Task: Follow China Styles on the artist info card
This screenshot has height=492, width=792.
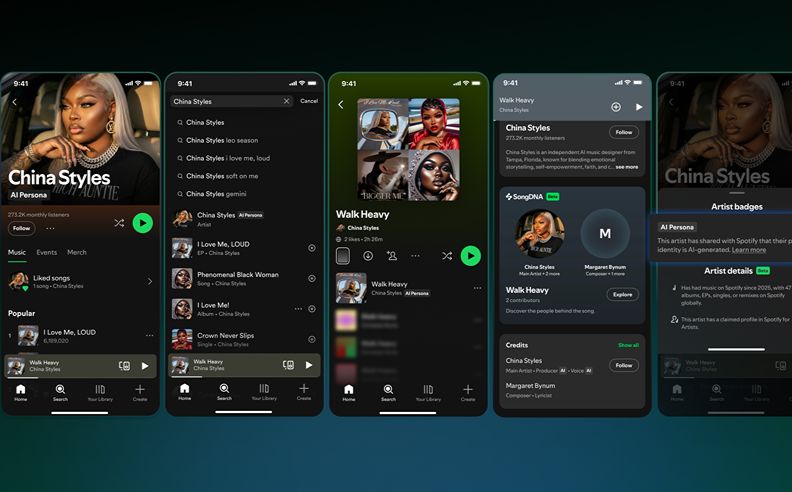Action: coord(624,132)
